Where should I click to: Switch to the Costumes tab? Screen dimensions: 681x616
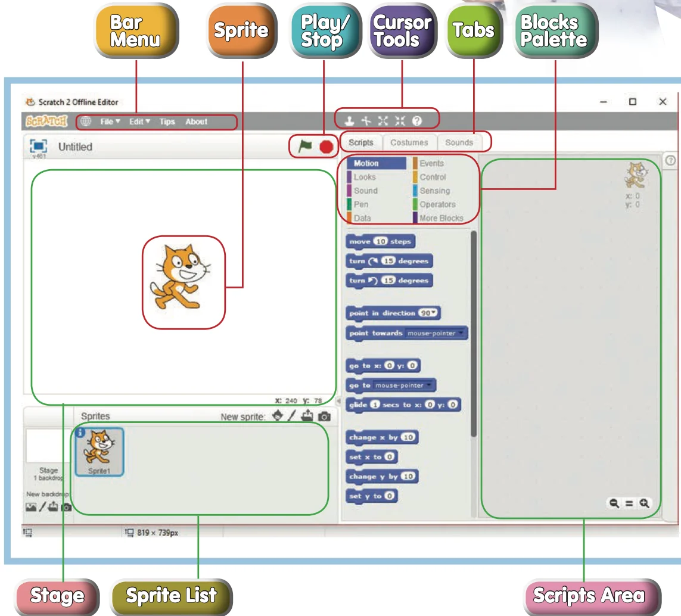[409, 142]
